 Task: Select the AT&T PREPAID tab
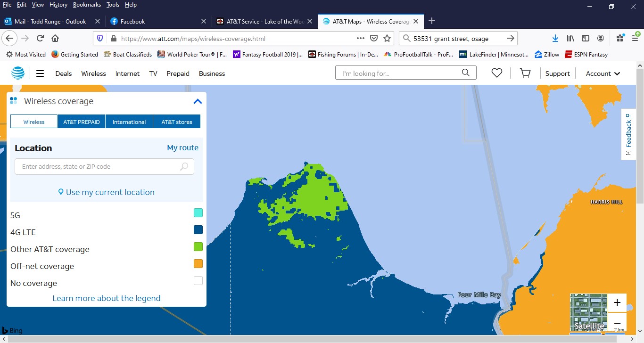click(x=82, y=122)
